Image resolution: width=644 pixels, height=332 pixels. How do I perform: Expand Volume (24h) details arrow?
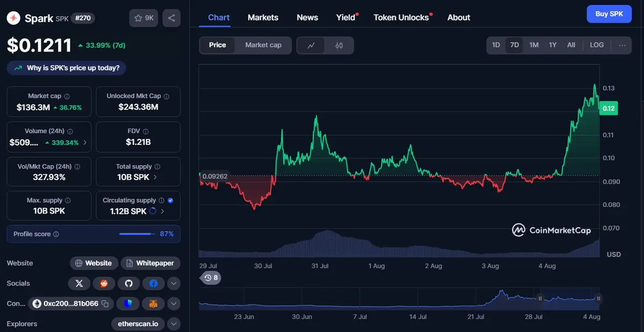85,143
